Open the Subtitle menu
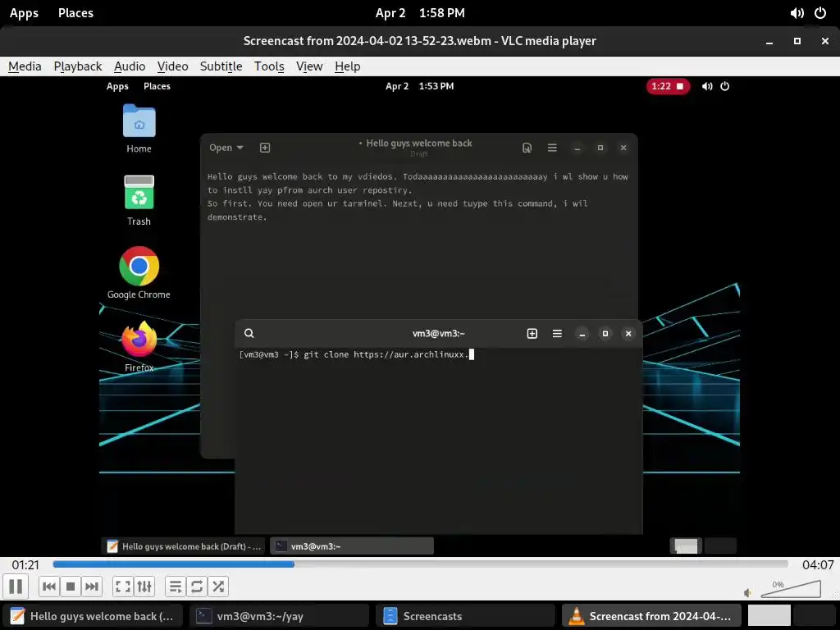The height and width of the screenshot is (630, 840). [221, 66]
